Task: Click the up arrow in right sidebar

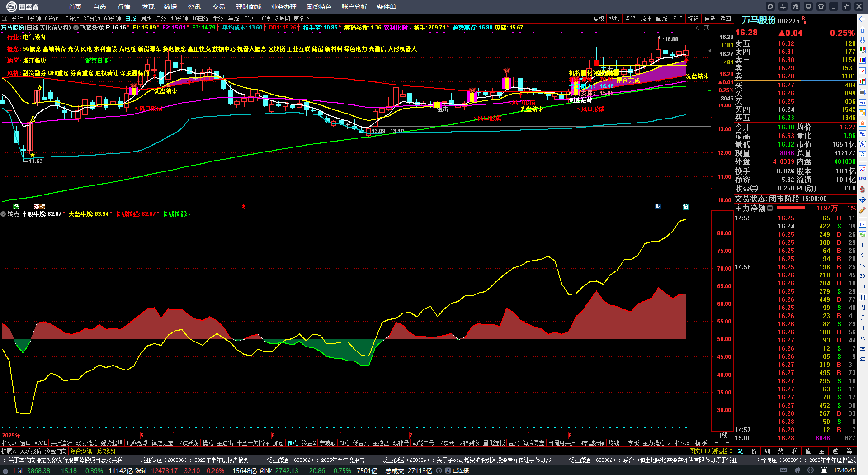Action: [x=863, y=29]
